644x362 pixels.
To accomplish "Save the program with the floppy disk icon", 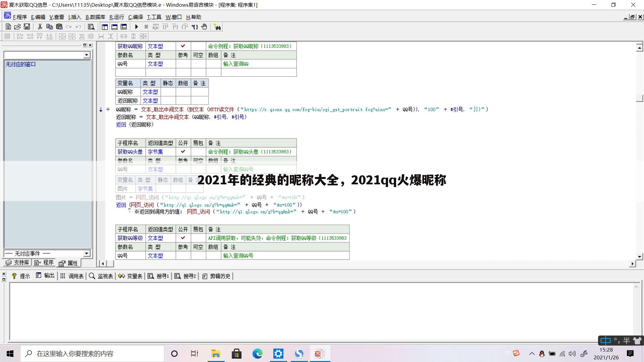I will 27,27.
